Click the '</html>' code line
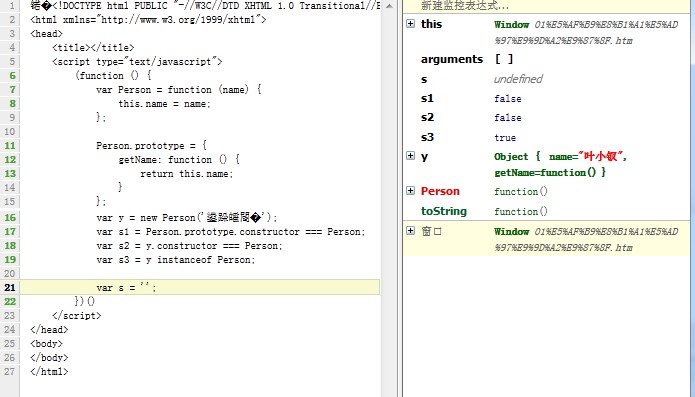The image size is (695, 397). pyautogui.click(x=49, y=372)
